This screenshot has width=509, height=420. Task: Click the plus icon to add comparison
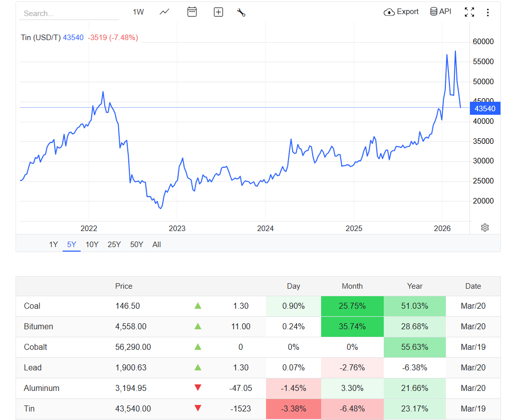[x=218, y=12]
